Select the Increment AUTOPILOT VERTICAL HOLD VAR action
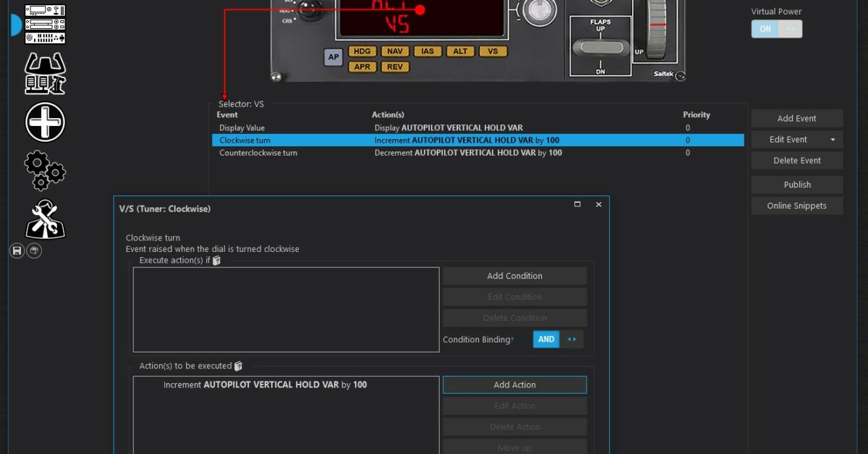Screen dimensions: 868x454 coord(265,385)
